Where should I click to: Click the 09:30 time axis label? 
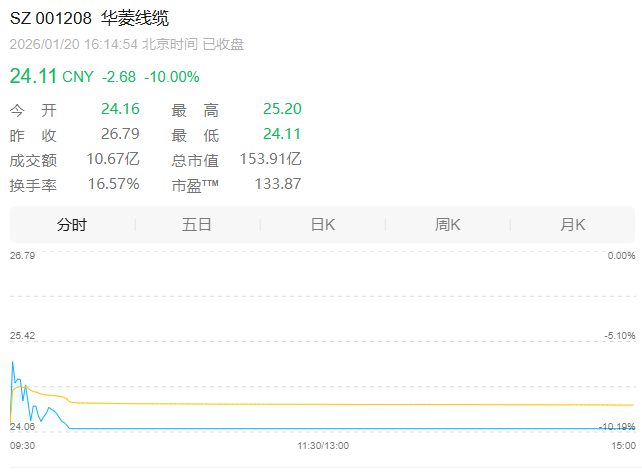[23, 446]
